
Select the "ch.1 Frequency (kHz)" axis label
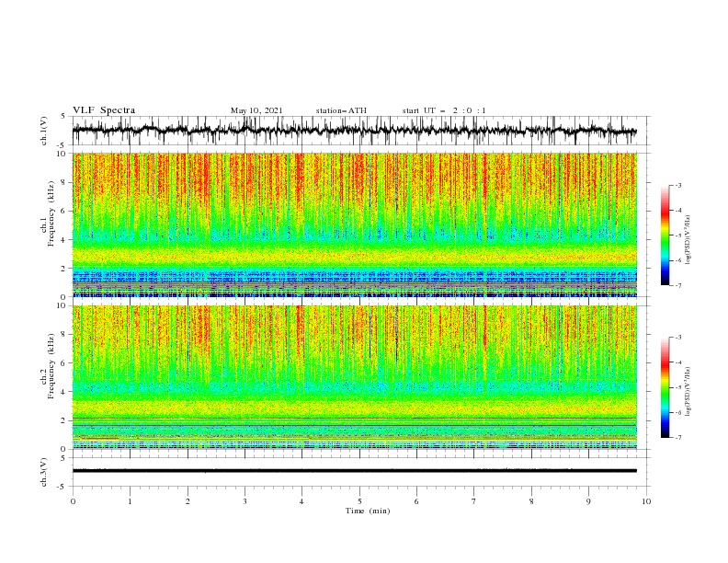(48, 213)
